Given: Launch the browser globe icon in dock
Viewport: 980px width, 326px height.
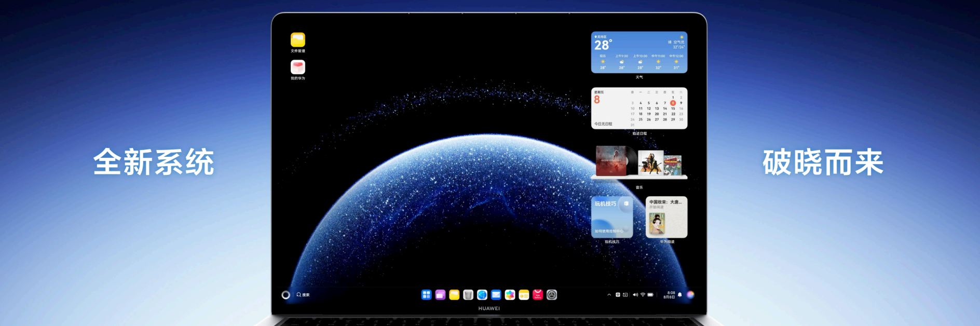Looking at the screenshot, I should [x=482, y=295].
